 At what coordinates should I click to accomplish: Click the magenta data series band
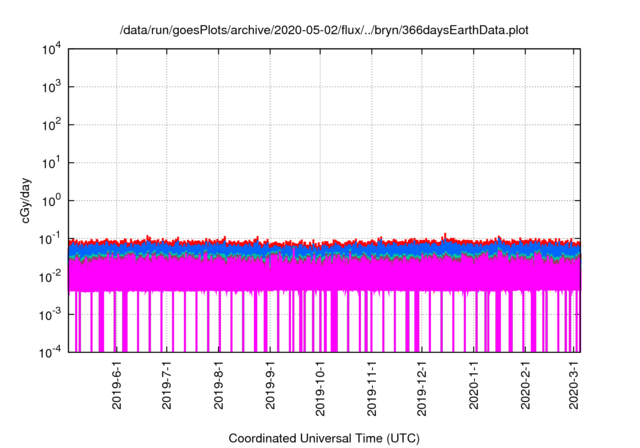(324, 275)
